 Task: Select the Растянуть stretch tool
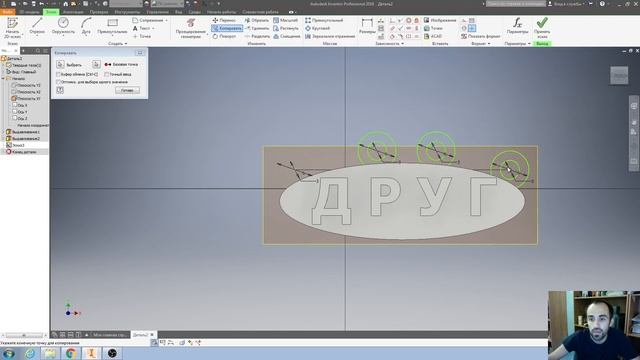coord(286,28)
